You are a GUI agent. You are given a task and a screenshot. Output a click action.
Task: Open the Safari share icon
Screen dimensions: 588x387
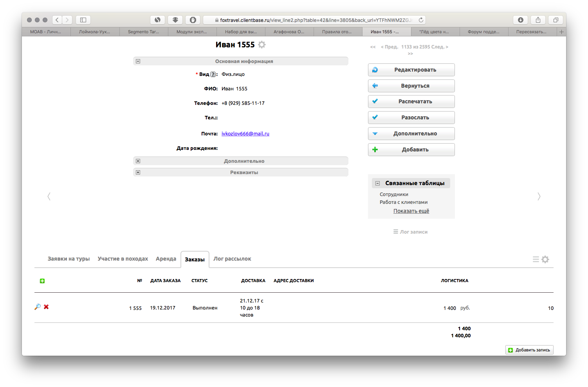538,20
